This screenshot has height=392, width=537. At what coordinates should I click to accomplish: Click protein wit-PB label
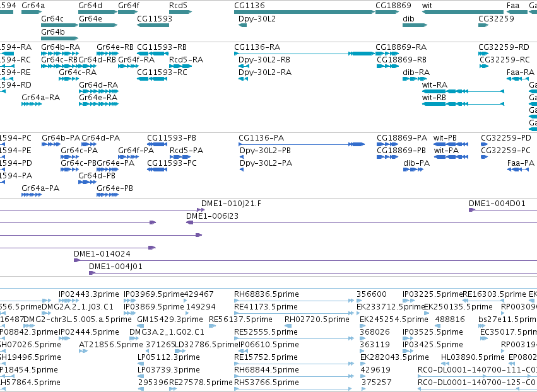[445, 138]
